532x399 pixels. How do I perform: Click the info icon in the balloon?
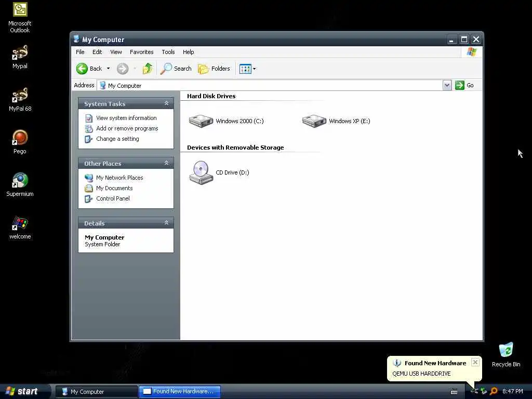396,363
